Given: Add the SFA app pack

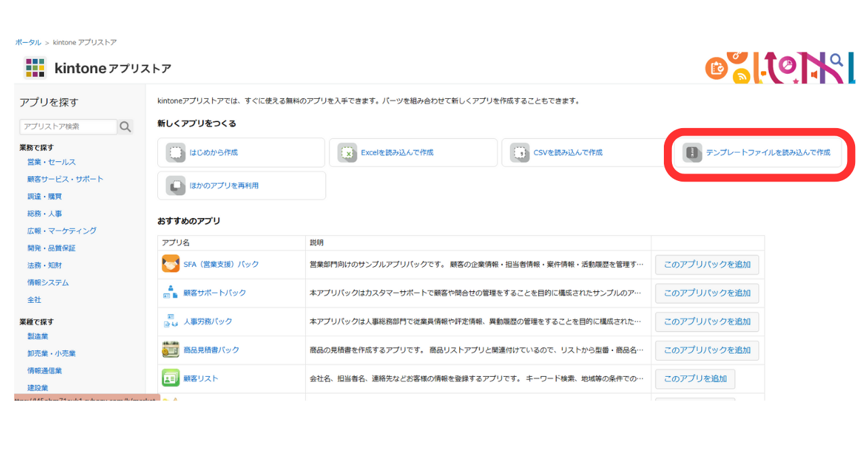Looking at the screenshot, I should tap(707, 265).
